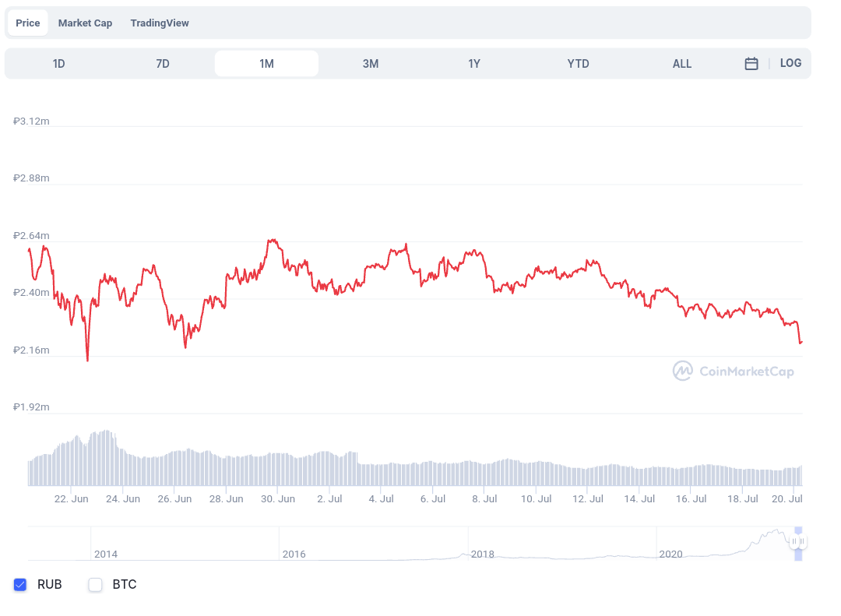841x616 pixels.
Task: Click the CoinMarketCap watermark logo
Action: tap(733, 371)
